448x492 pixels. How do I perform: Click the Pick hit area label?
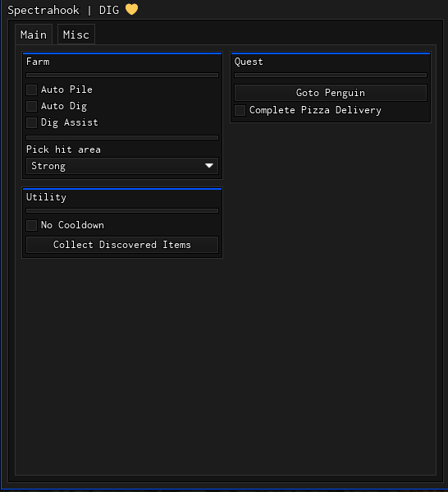tap(63, 149)
